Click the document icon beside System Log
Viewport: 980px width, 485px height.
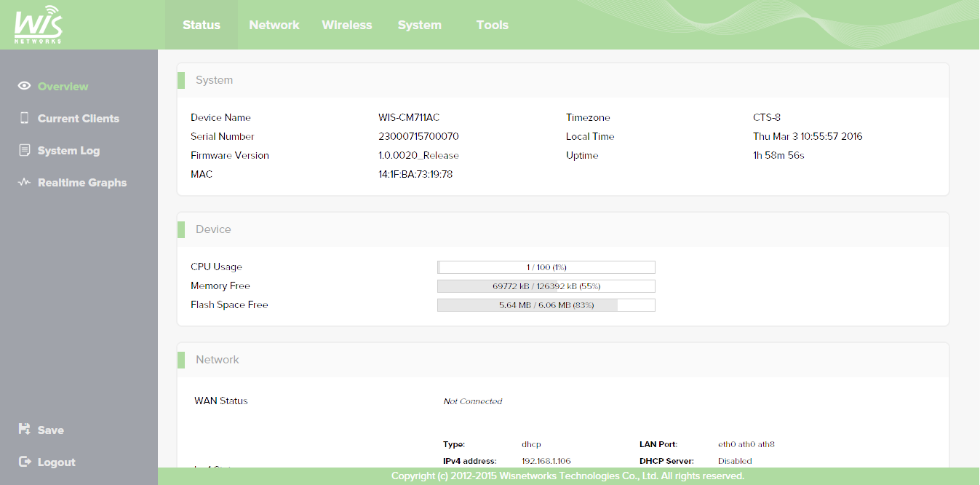coord(24,150)
